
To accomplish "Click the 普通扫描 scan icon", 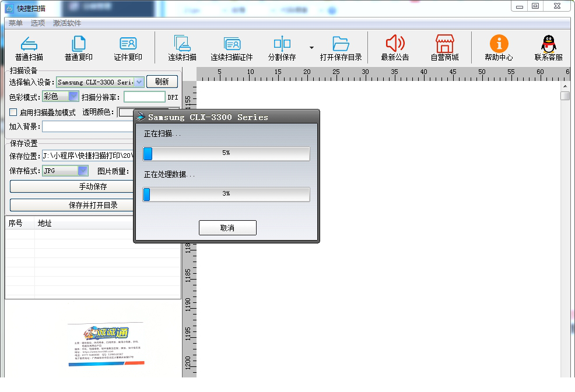I will click(x=29, y=44).
